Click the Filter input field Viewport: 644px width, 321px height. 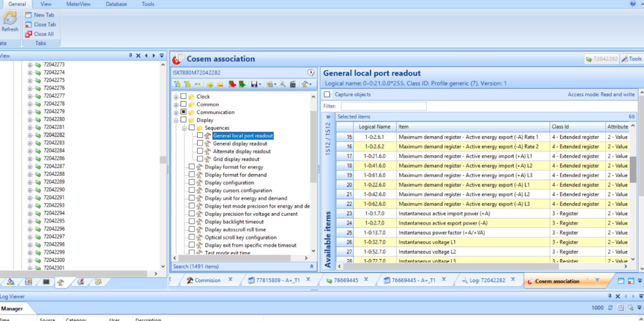click(384, 106)
